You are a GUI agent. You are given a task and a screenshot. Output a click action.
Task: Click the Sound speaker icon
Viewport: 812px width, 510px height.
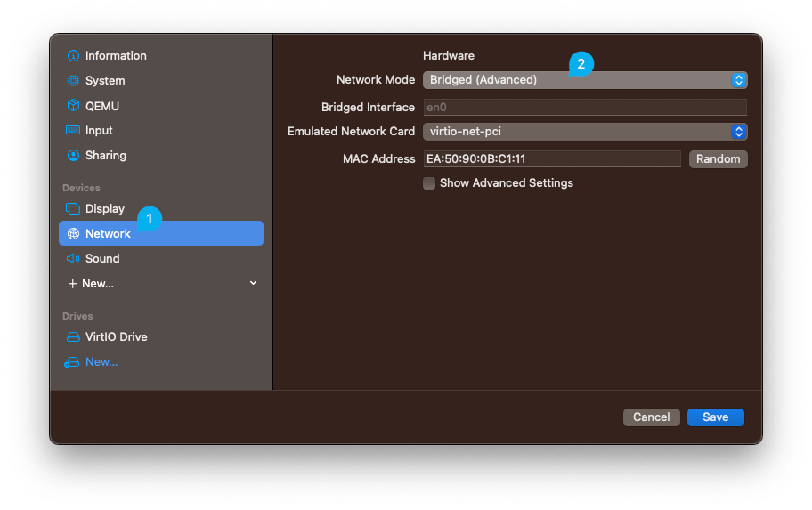(73, 258)
